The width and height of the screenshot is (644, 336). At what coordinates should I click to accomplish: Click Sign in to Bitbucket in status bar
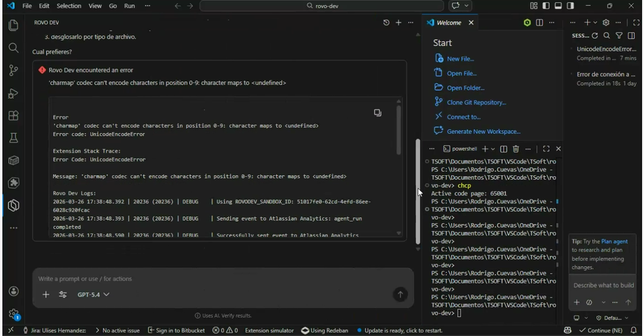pyautogui.click(x=176, y=330)
